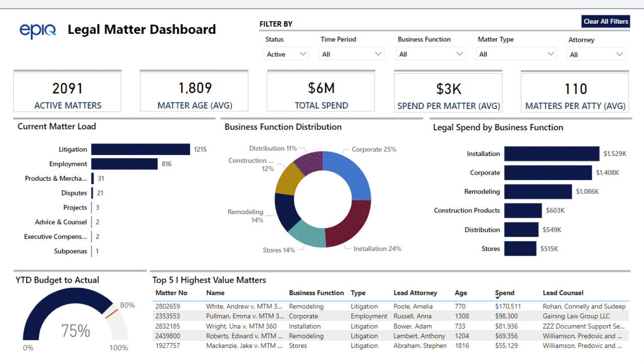Click the Distribution $549K spend bar
Image resolution: width=644 pixels, height=362 pixels.
coord(522,230)
